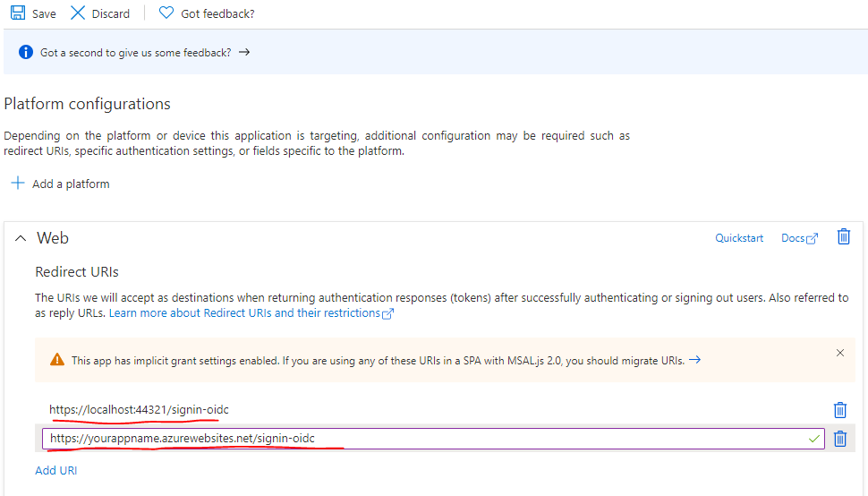868x496 pixels.
Task: Delete the localhost:44321 redirect URI
Action: [839, 410]
